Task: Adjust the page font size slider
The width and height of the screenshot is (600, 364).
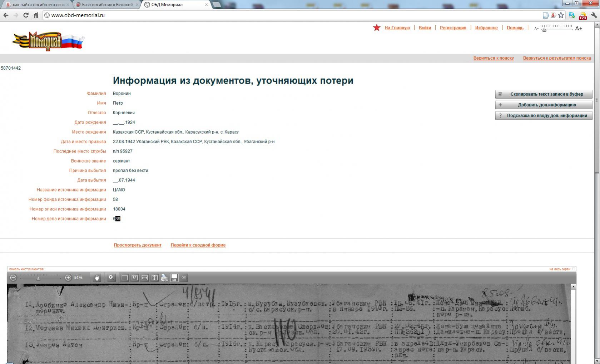Action: 544,29
